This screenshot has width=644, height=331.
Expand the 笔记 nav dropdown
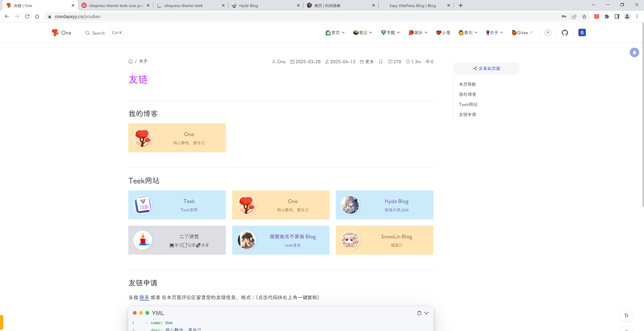click(x=363, y=33)
